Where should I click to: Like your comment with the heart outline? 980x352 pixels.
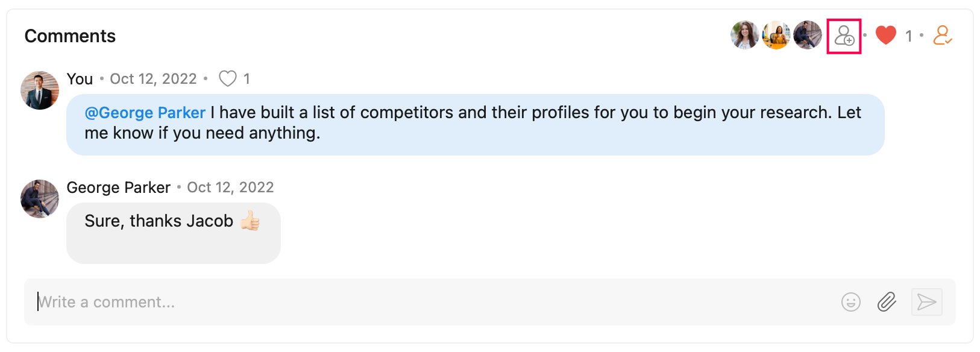tap(227, 79)
